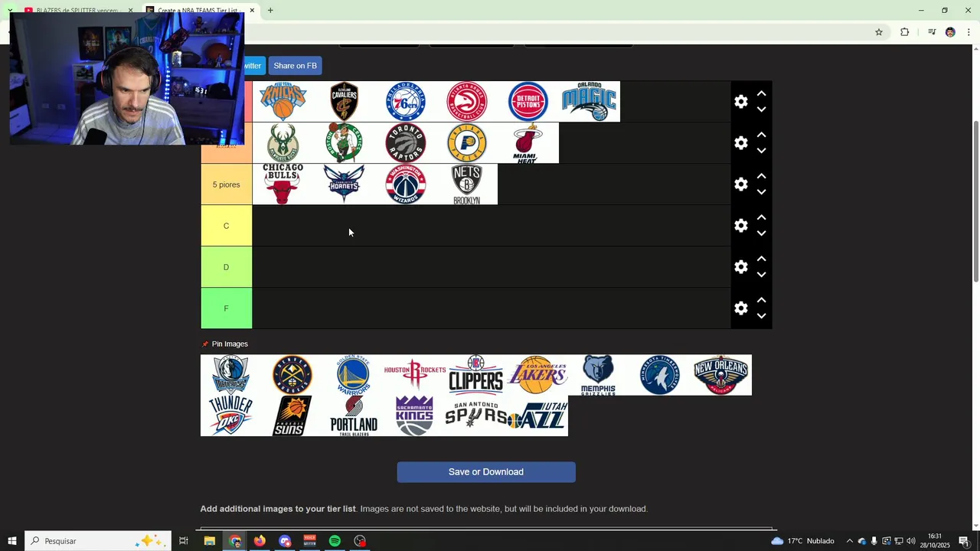
Task: Select the Cleveland Cavaliers logo
Action: 345,102
